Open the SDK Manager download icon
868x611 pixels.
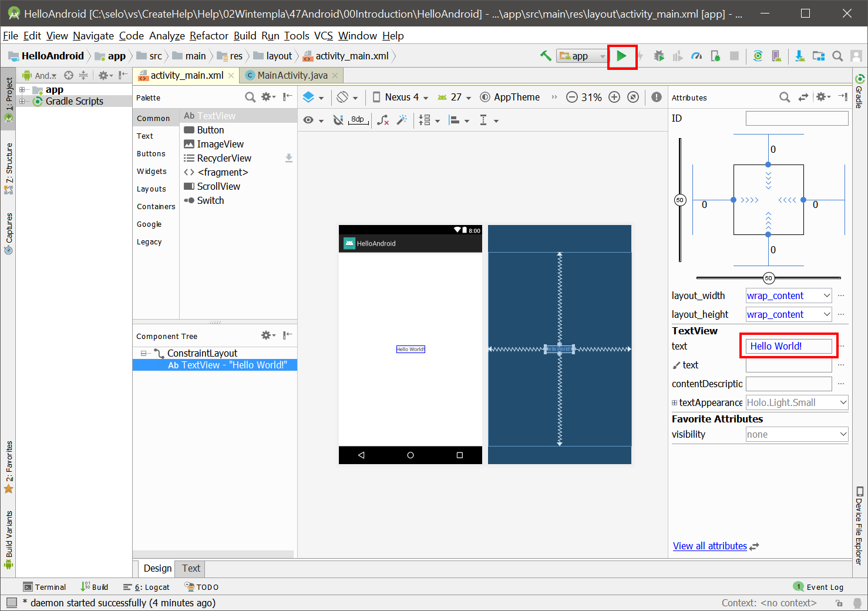(x=799, y=56)
